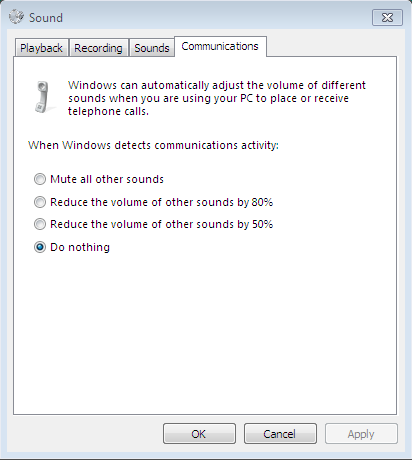This screenshot has width=412, height=460.
Task: Click the Sound speaker icon in title bar
Action: point(16,17)
